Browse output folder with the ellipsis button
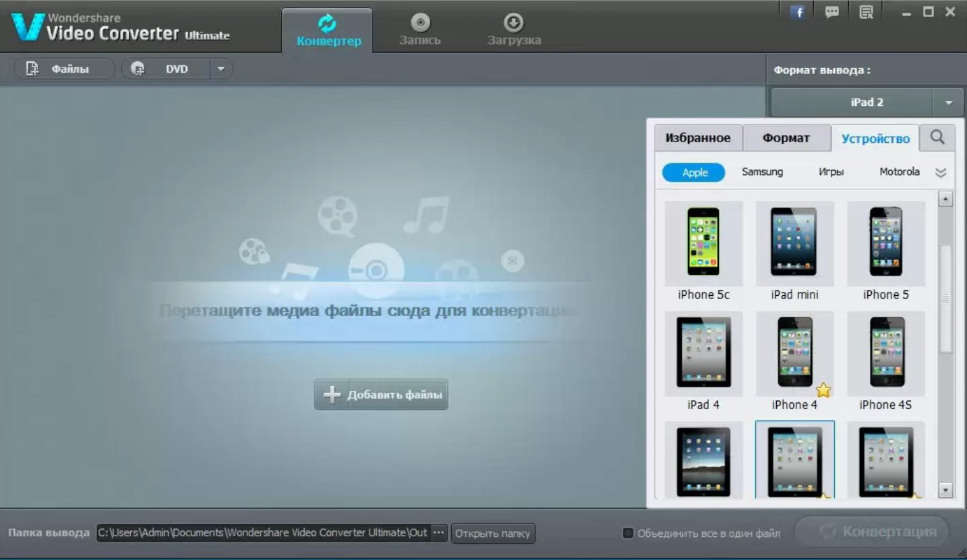The image size is (967, 560). [x=439, y=533]
